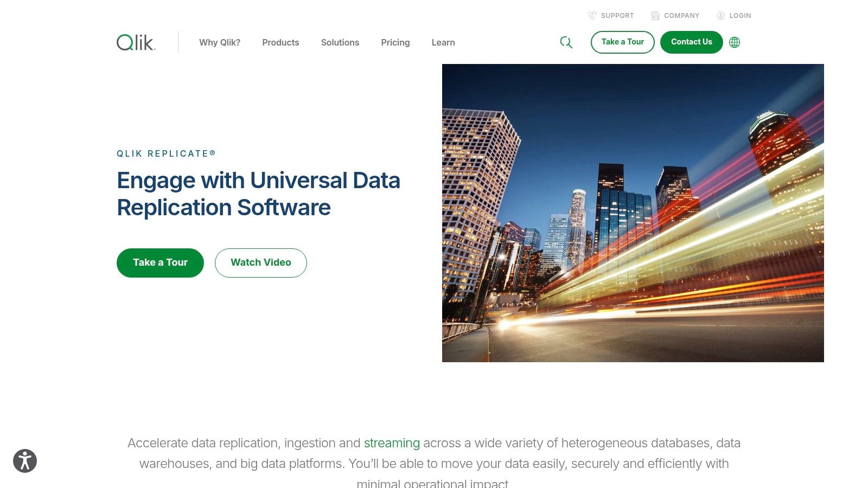868x488 pixels.
Task: Click the city skyline hero image
Action: click(633, 213)
